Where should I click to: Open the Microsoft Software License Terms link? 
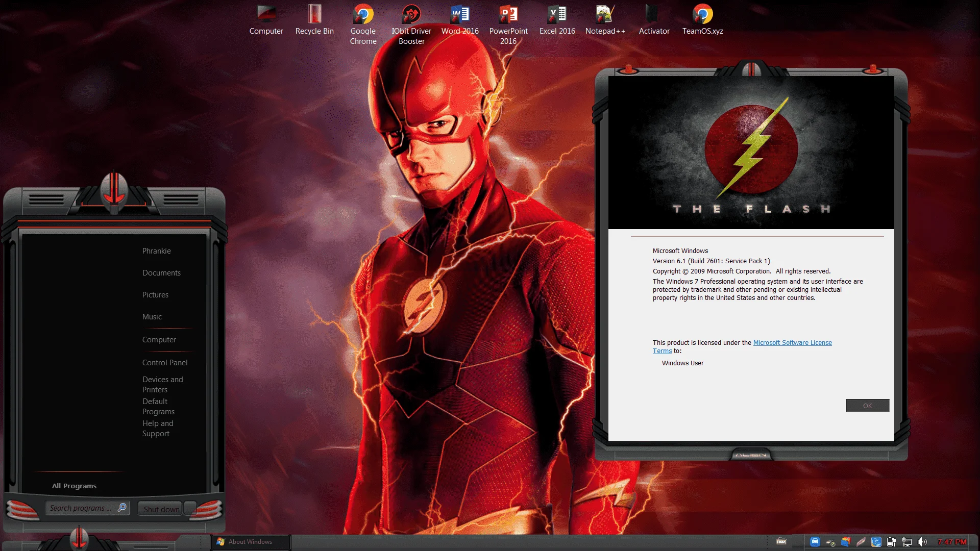[792, 343]
